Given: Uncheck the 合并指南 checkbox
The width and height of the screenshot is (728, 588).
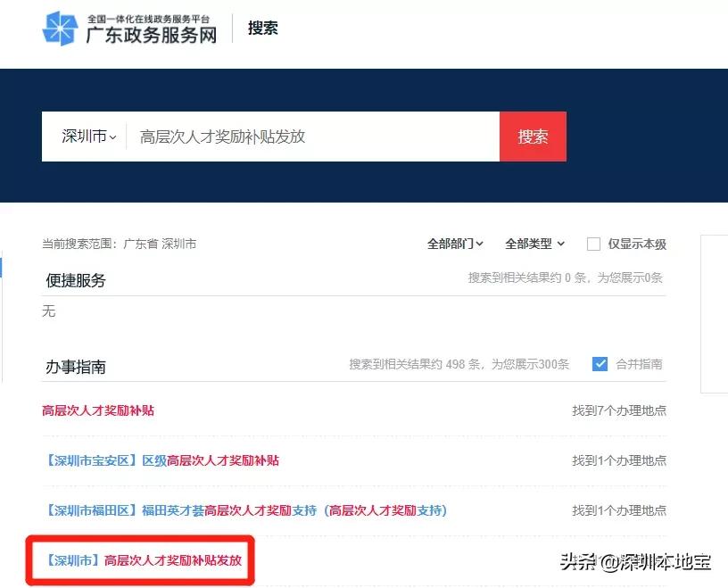Looking at the screenshot, I should [600, 363].
